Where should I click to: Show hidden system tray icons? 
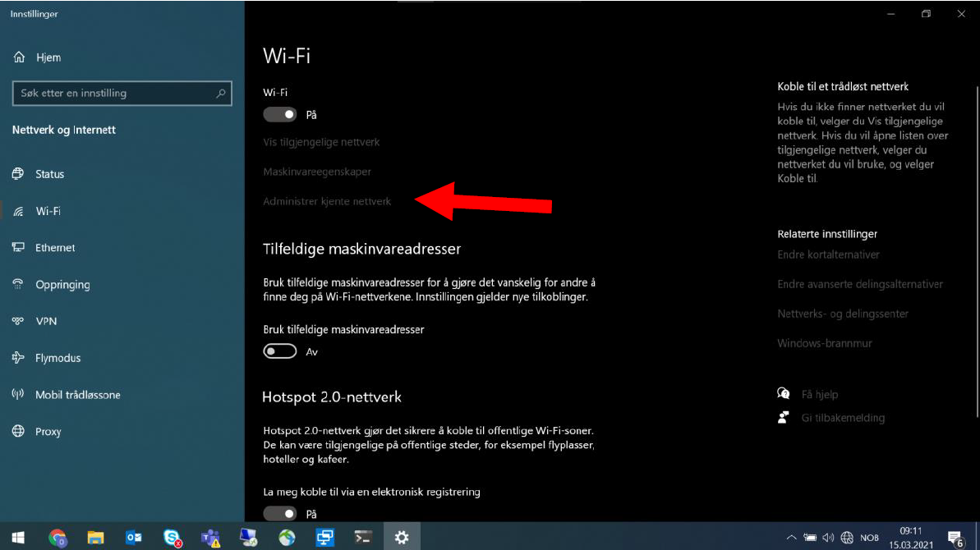(791, 538)
